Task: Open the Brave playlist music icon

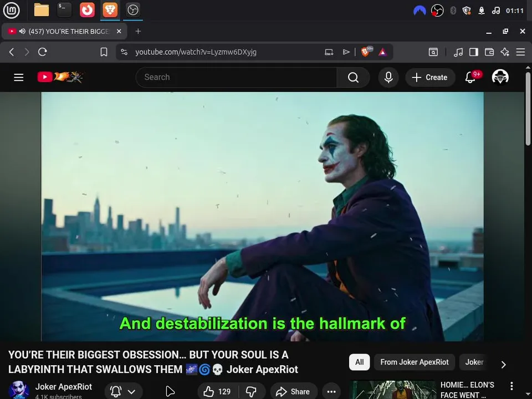Action: tap(458, 52)
